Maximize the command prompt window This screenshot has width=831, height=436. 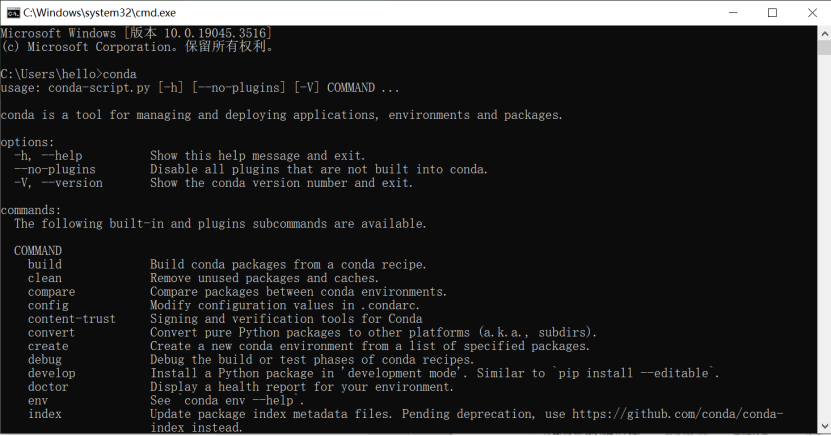coord(772,13)
